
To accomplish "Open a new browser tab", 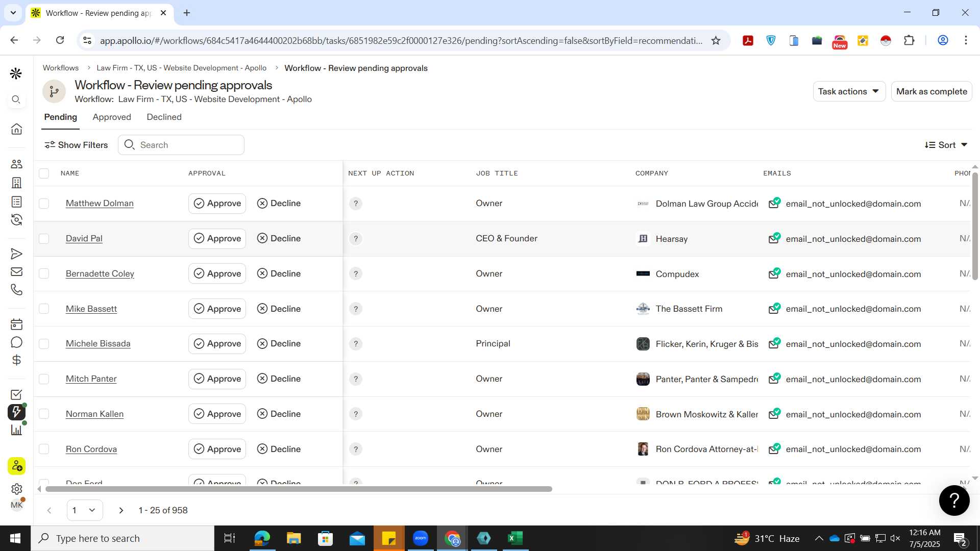I will 187,13.
